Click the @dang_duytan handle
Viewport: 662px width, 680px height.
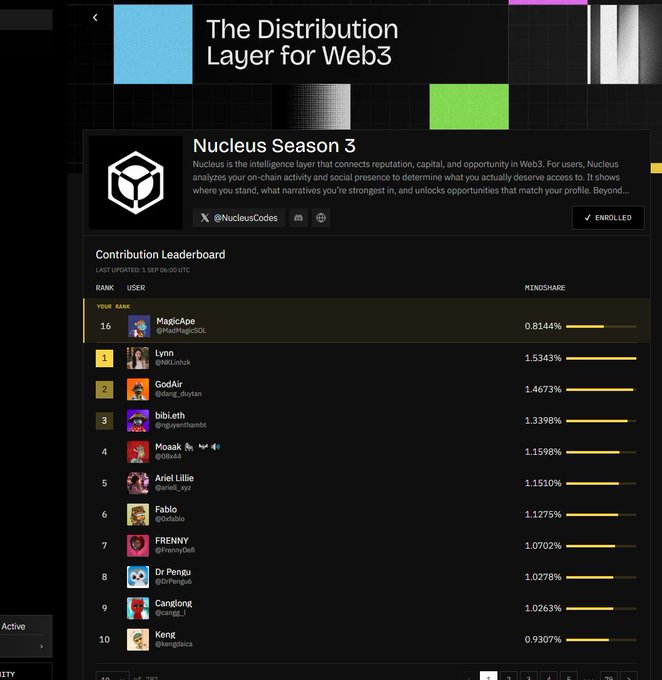point(178,394)
